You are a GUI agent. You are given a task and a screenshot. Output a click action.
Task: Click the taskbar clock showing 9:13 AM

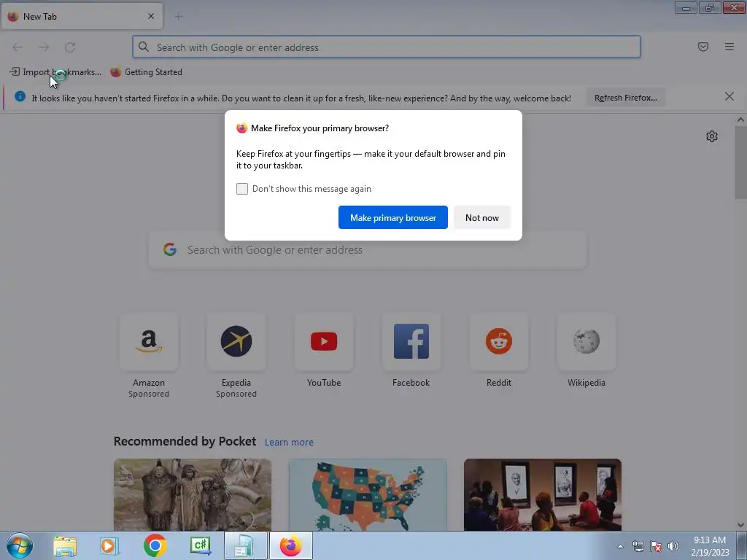pyautogui.click(x=709, y=546)
